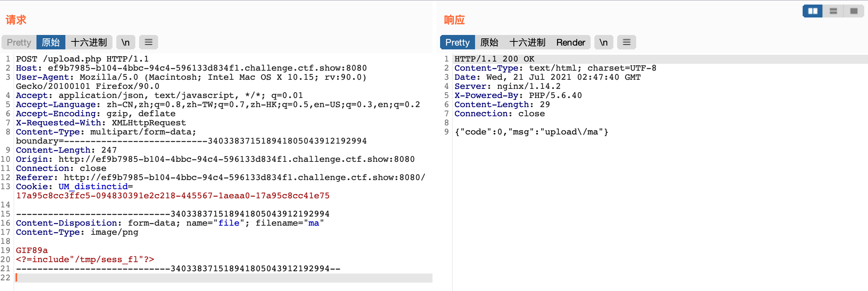Switch to side-by-side layout view icon
The height and width of the screenshot is (291, 868).
(813, 11)
